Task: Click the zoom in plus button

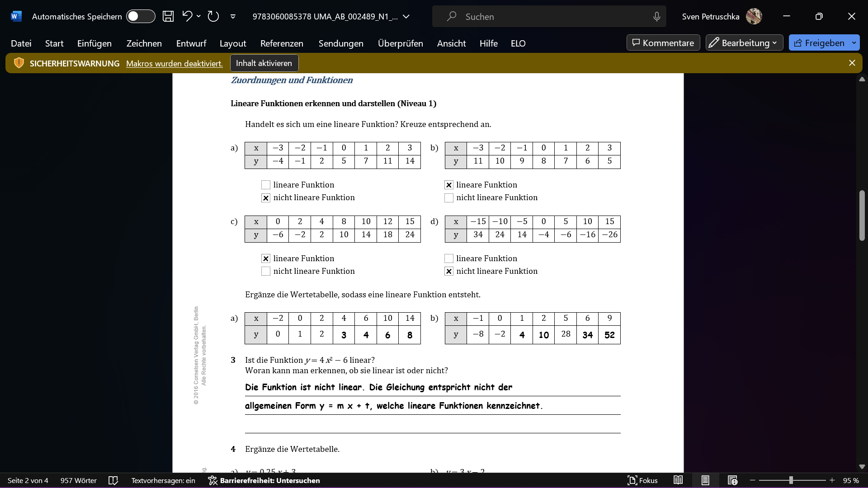Action: [832, 480]
